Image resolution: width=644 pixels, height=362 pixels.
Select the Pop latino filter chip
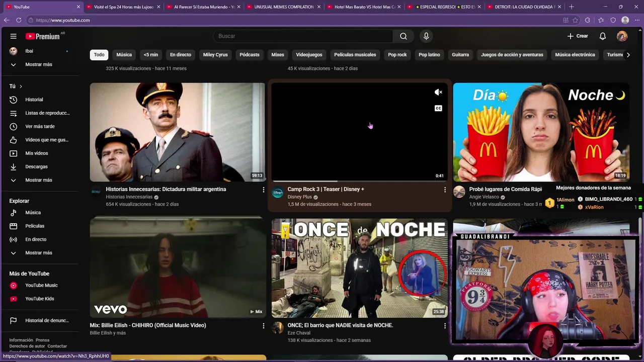coord(429,55)
